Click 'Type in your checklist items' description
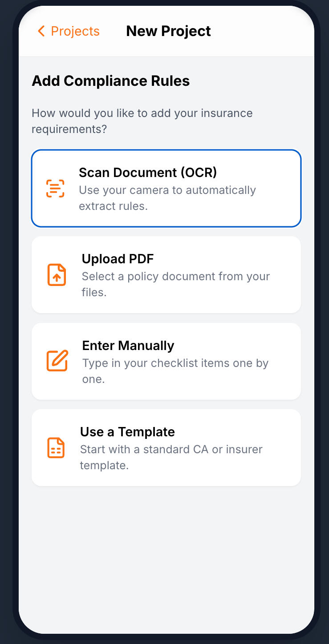Screen dimensions: 329x644 (175, 371)
